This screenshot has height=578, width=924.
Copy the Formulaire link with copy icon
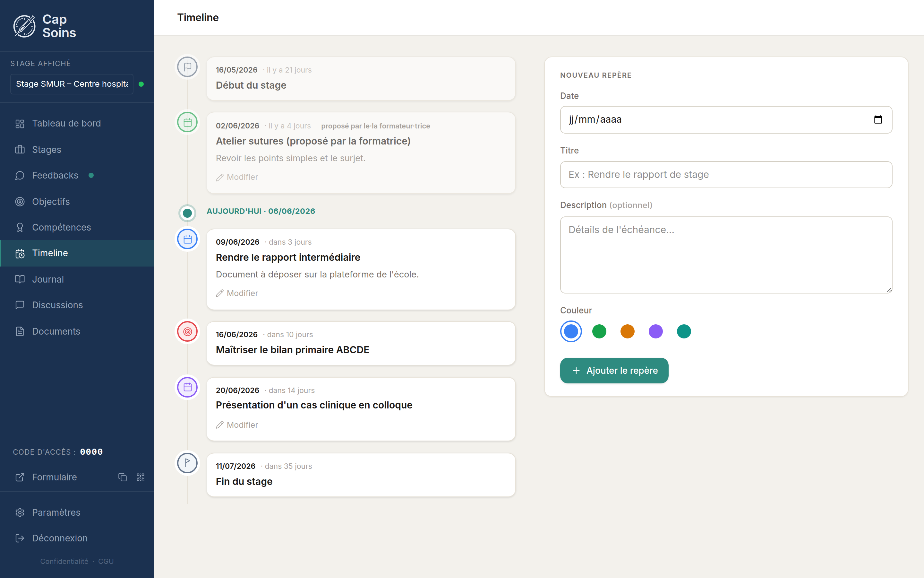(x=123, y=477)
